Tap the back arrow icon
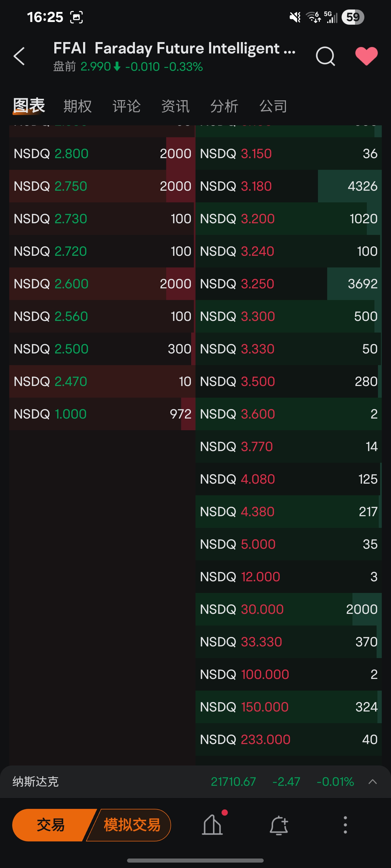Viewport: 391px width, 868px height. 19,56
